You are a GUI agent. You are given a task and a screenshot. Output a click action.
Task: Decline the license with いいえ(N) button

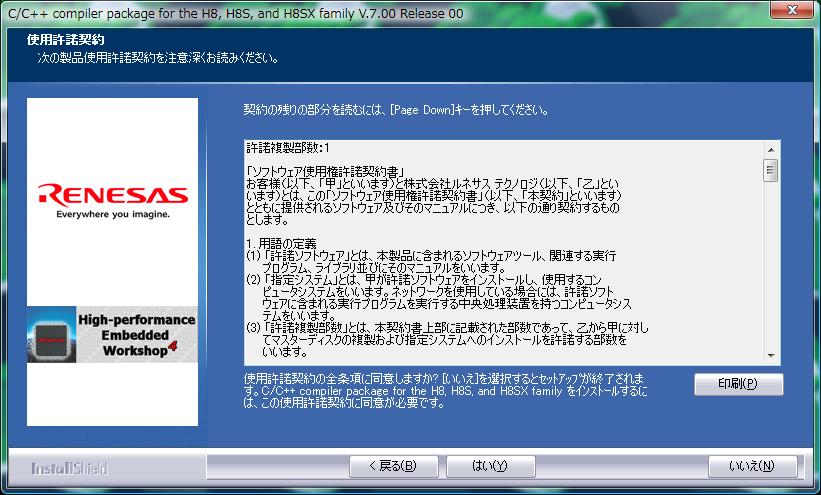[x=752, y=466]
